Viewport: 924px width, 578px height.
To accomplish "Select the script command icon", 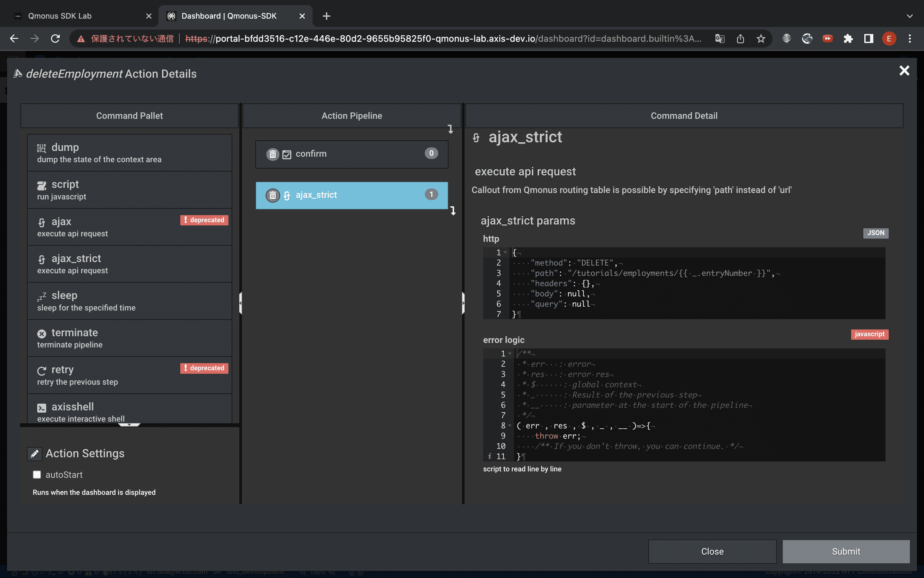I will coord(42,185).
